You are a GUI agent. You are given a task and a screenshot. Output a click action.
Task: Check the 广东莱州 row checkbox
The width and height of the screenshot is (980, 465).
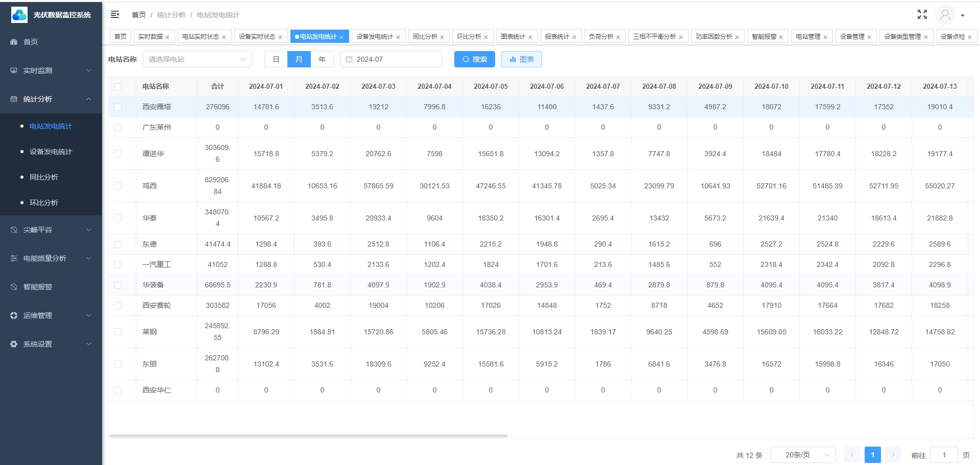click(x=118, y=128)
